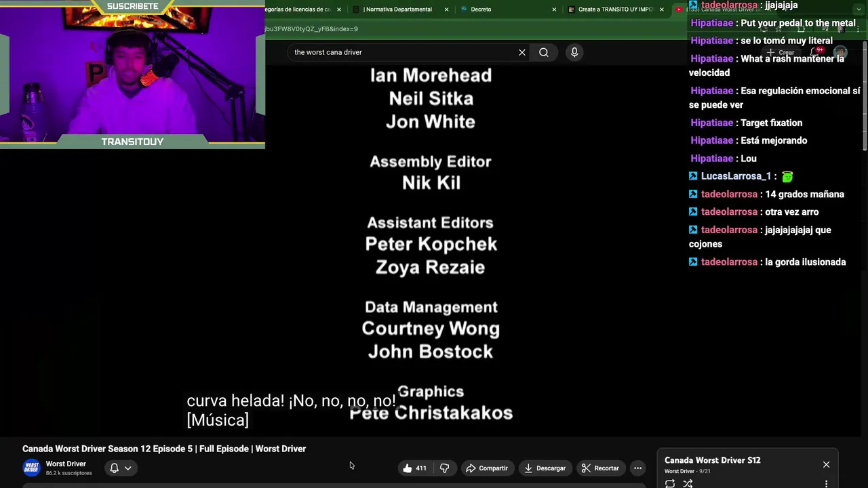
Task: Click the chat message 'Target fixation'
Action: [771, 123]
